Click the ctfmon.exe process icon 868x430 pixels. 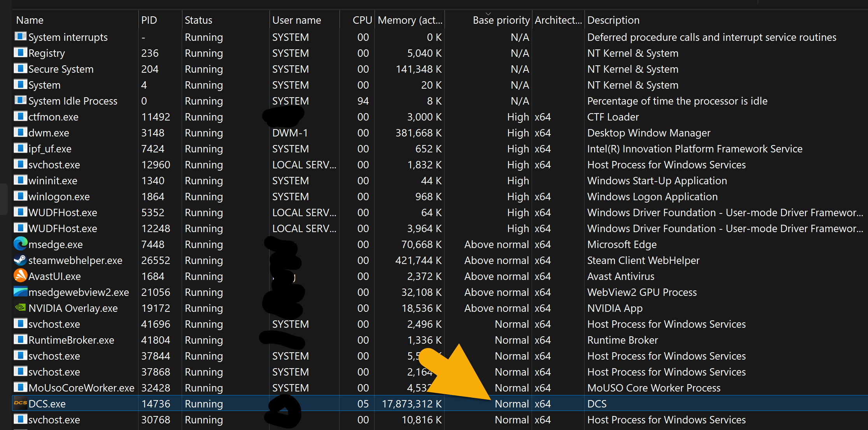coord(20,116)
